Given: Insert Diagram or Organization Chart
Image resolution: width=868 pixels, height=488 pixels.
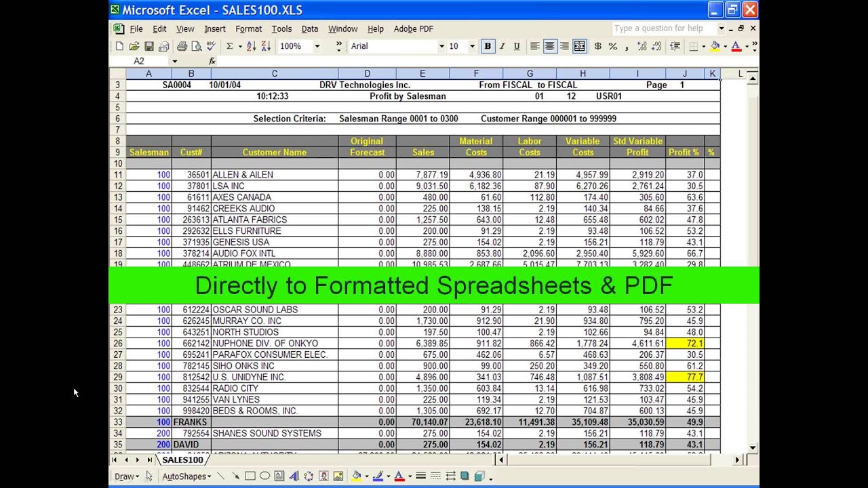Looking at the screenshot, I should click(x=309, y=476).
